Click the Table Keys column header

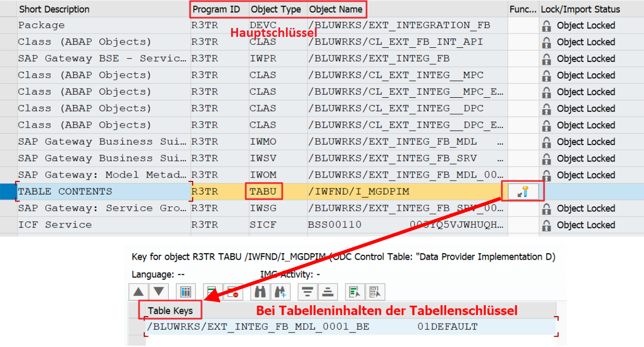[170, 311]
